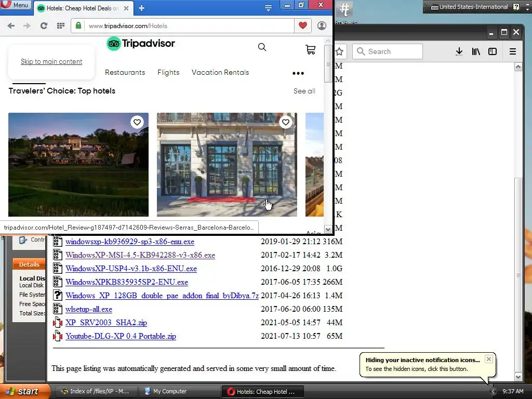Toggle the Firefox sidebar icon
Viewport: 532px width, 399px height.
493,51
